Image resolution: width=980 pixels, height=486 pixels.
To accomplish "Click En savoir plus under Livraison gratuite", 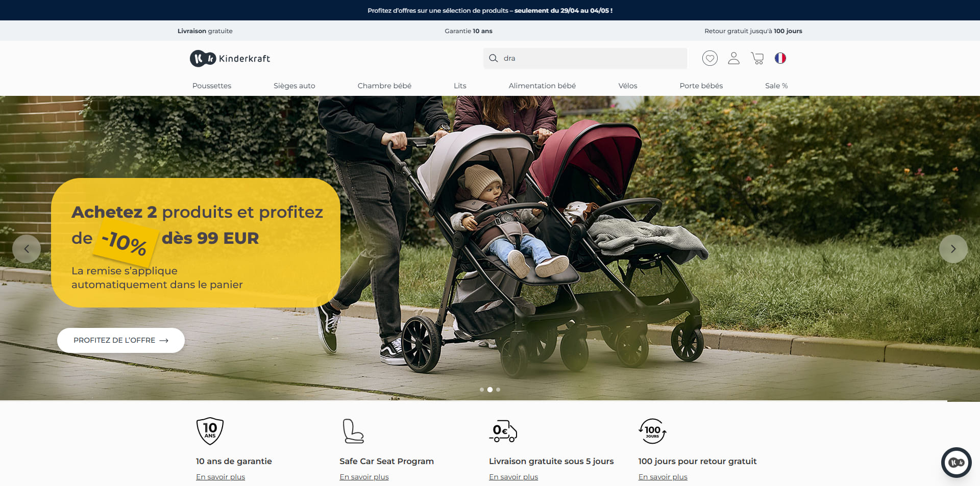I will (x=513, y=477).
